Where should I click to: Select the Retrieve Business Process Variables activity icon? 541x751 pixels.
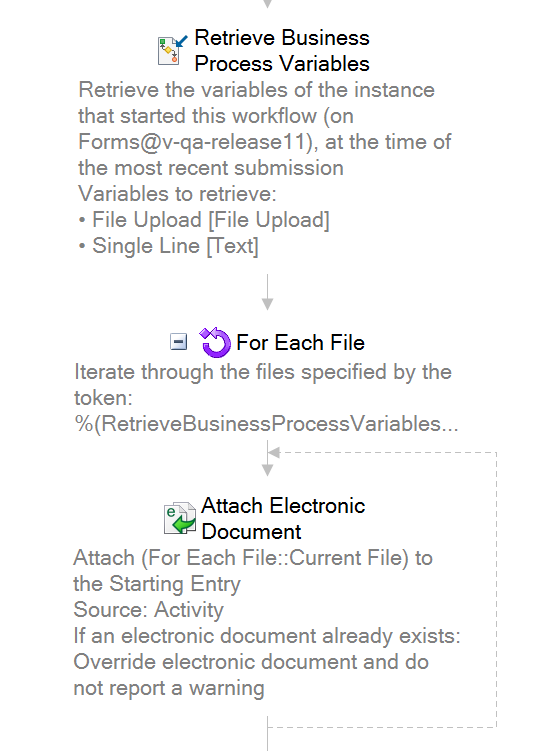(172, 50)
